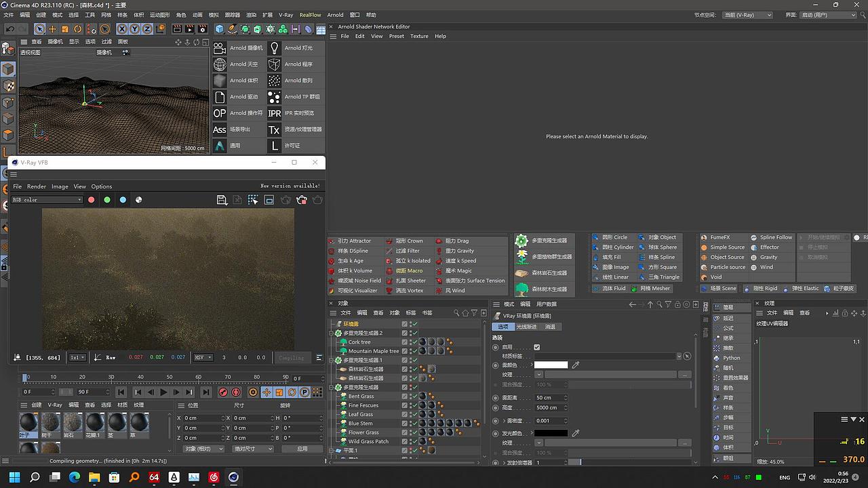
Task: Toggle the Y axis lock icon
Action: [135, 29]
